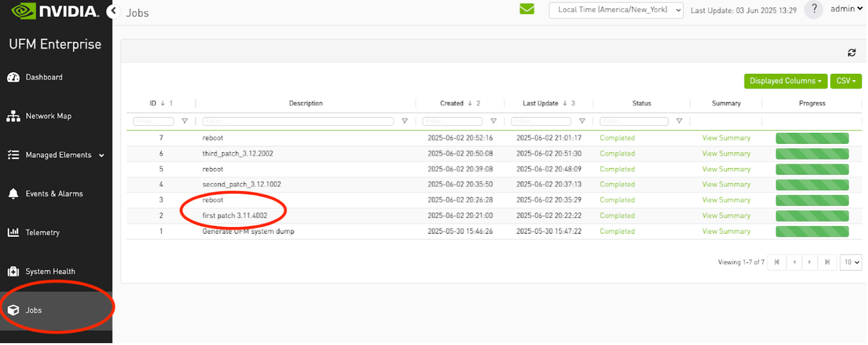Collapse the sidebar with the arrow icon

[112, 11]
